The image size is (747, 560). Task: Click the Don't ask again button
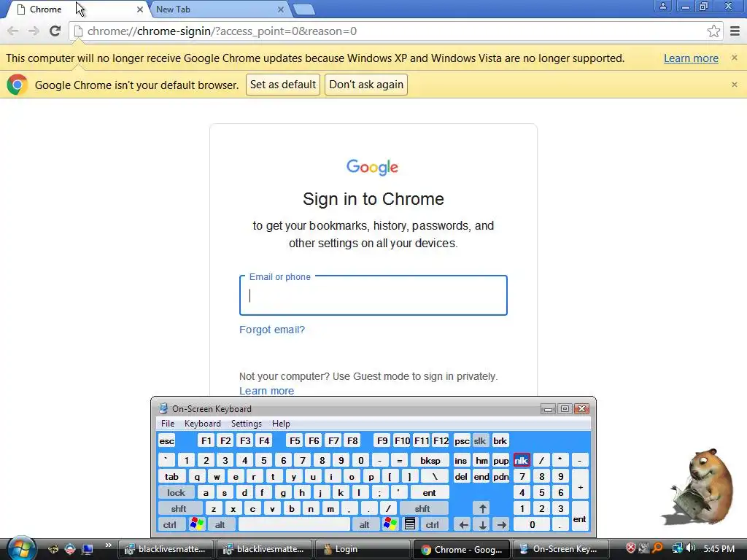click(366, 85)
